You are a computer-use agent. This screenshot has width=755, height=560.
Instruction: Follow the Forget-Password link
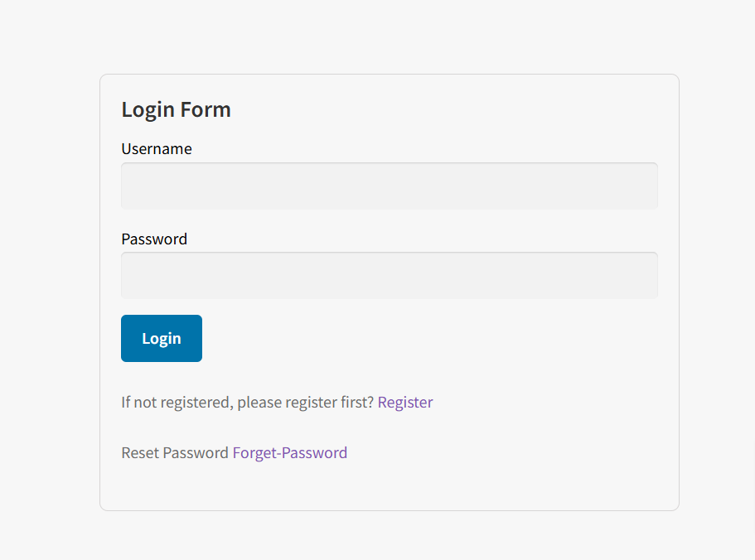pyautogui.click(x=290, y=453)
